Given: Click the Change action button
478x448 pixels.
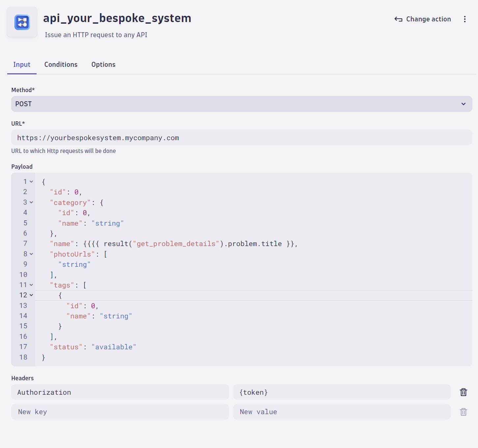Looking at the screenshot, I should click(423, 19).
